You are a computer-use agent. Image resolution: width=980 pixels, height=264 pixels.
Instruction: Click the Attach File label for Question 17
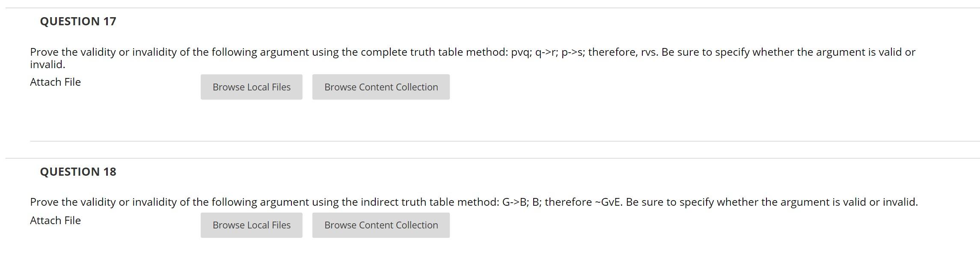coord(55,81)
